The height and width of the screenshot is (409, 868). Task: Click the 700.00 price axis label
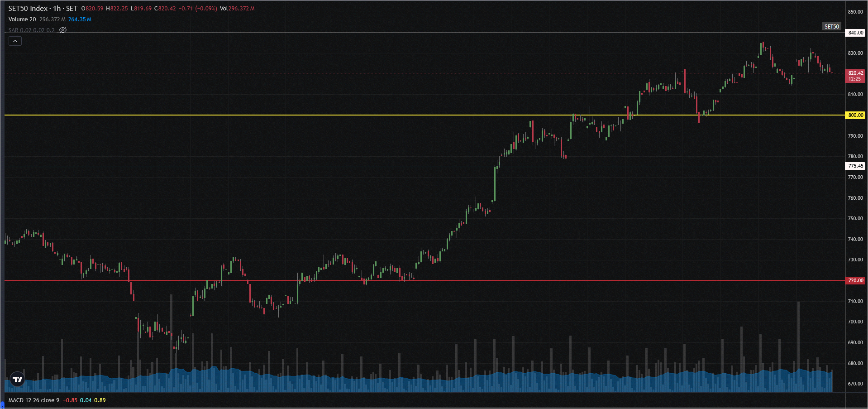pyautogui.click(x=855, y=322)
